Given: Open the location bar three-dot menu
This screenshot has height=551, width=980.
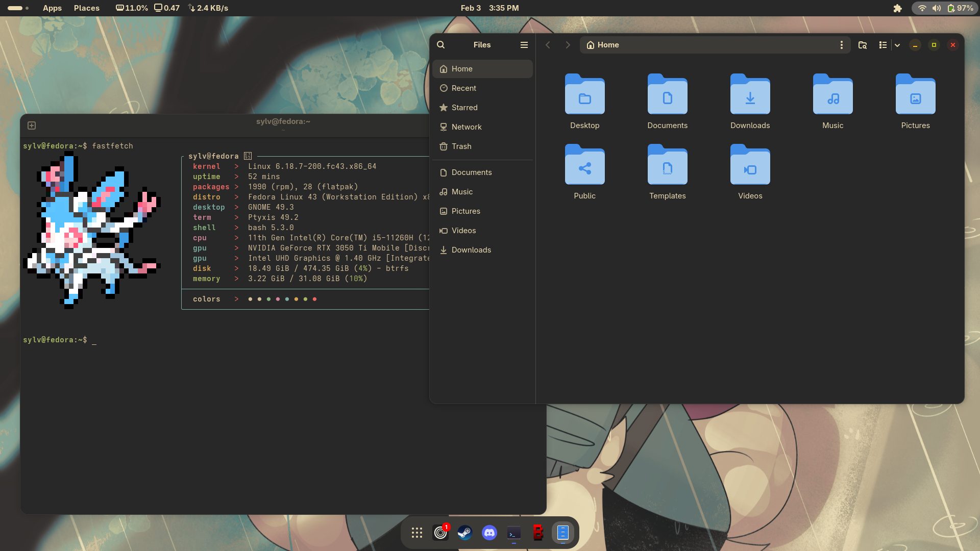Looking at the screenshot, I should pyautogui.click(x=842, y=45).
